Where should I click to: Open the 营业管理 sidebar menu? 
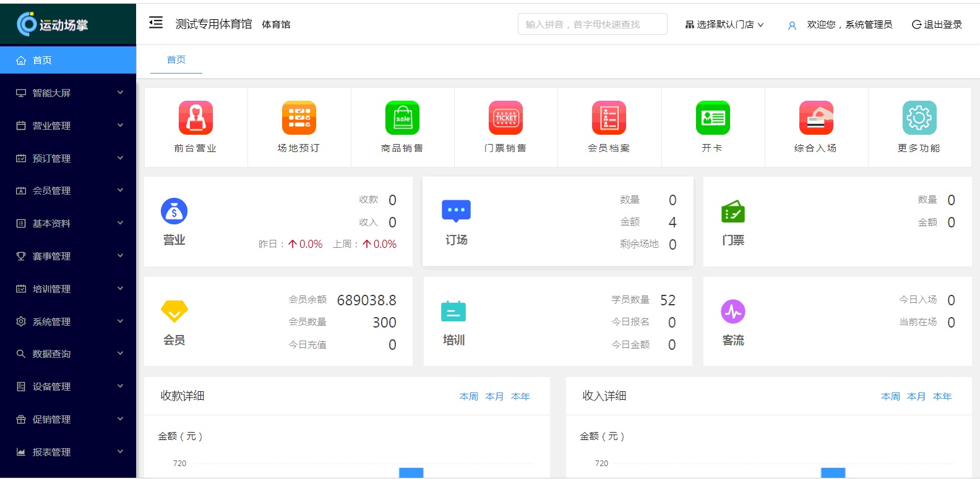68,125
